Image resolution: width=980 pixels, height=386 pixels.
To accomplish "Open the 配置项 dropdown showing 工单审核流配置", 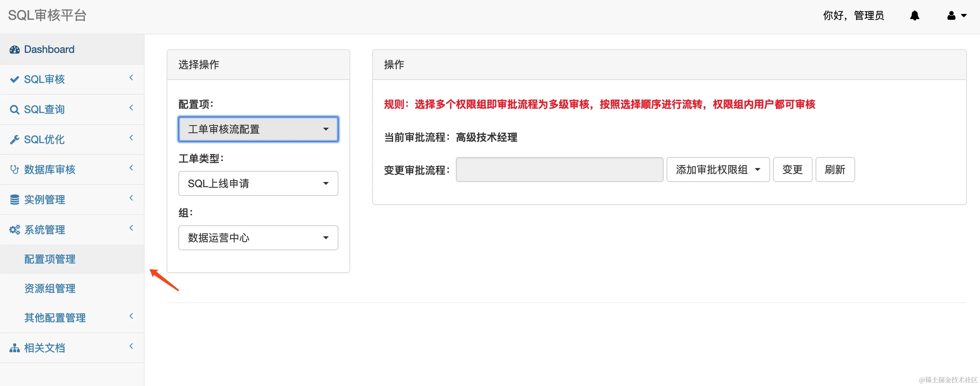I will click(258, 129).
